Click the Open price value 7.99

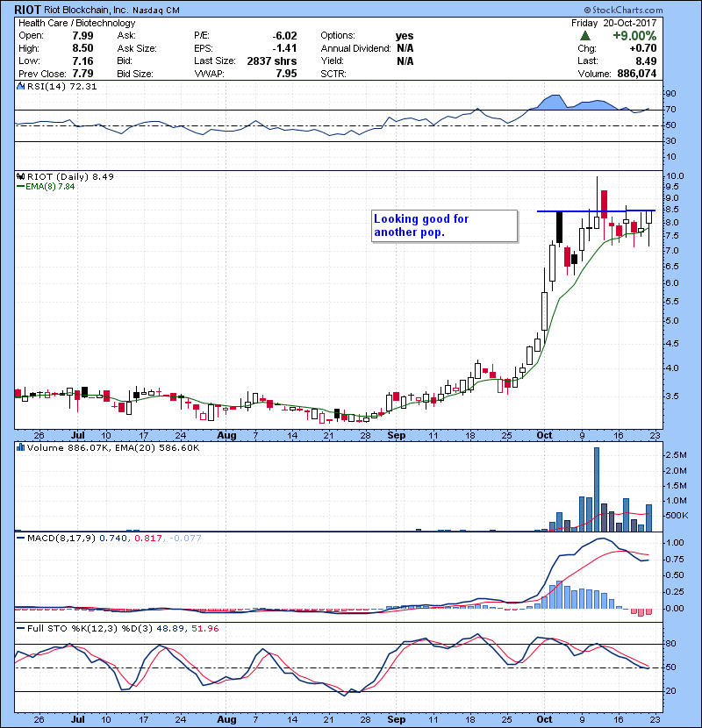click(82, 36)
